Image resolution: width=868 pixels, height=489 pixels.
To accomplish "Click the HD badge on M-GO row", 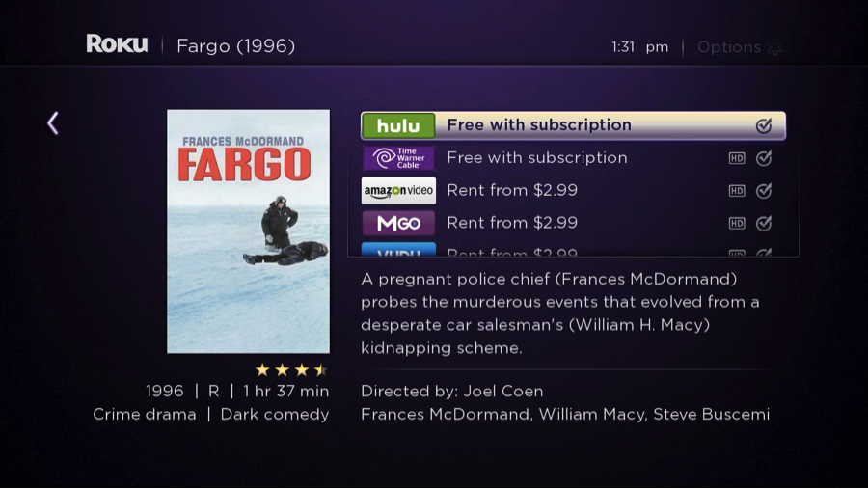I will pos(737,223).
